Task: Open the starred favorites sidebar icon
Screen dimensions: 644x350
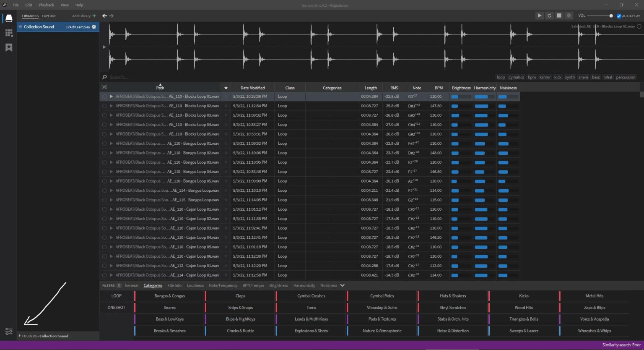Action: click(x=9, y=47)
